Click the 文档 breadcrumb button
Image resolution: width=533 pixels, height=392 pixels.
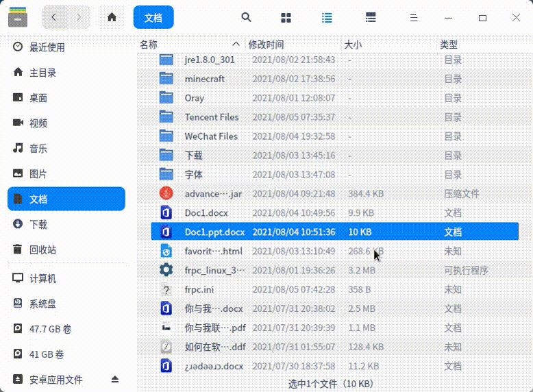point(153,17)
